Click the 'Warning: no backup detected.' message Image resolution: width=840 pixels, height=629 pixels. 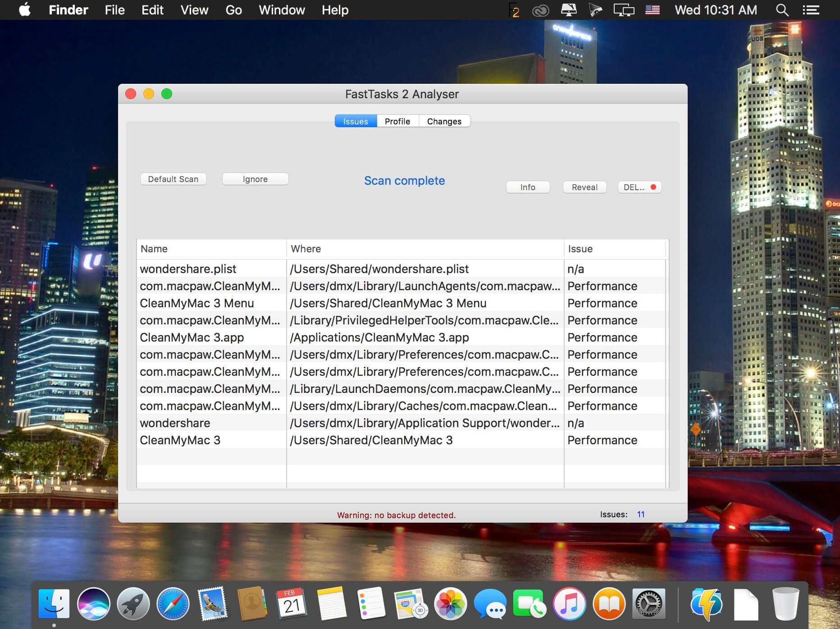coord(396,515)
